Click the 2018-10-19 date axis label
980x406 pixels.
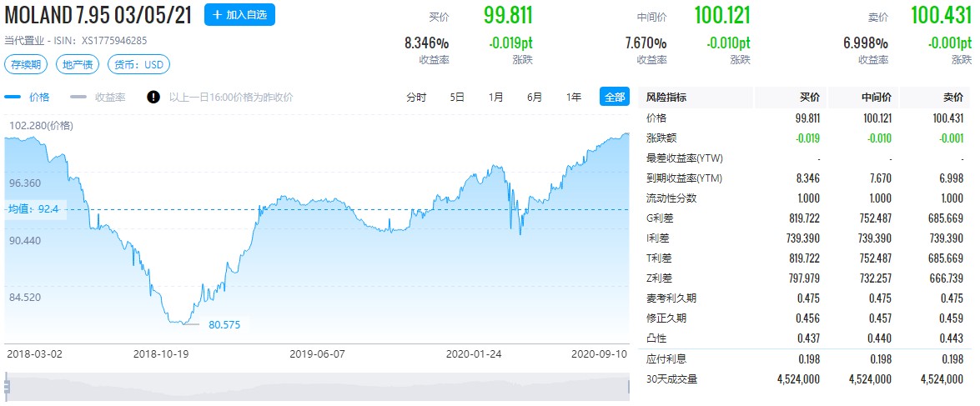point(161,353)
